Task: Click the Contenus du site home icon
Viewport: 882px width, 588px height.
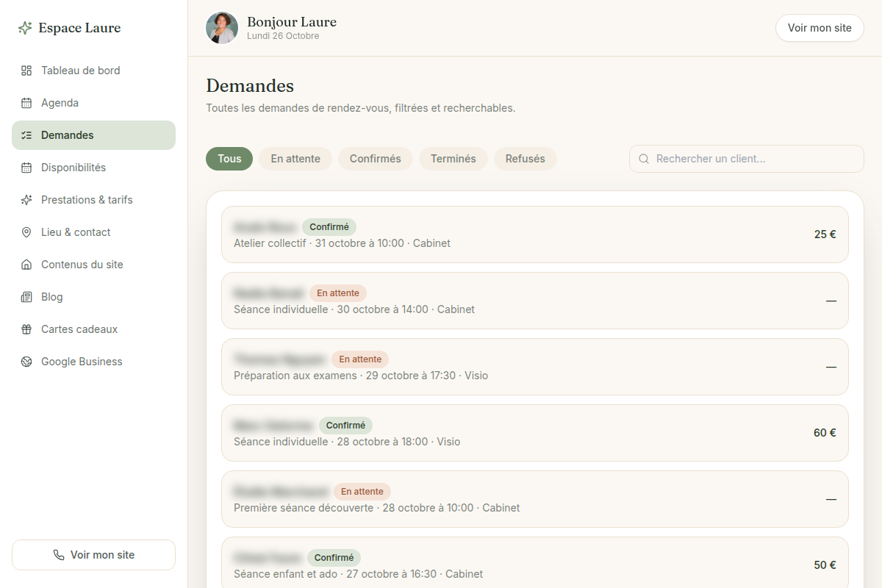Action: coord(26,265)
